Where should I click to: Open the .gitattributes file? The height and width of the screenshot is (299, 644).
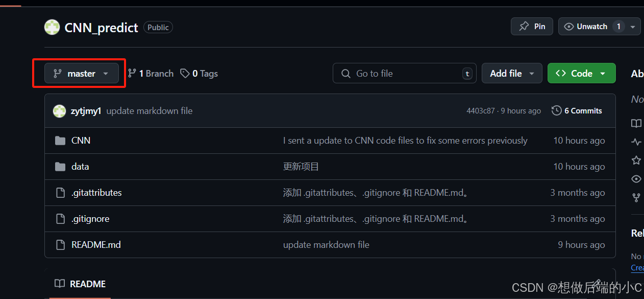[x=96, y=193]
